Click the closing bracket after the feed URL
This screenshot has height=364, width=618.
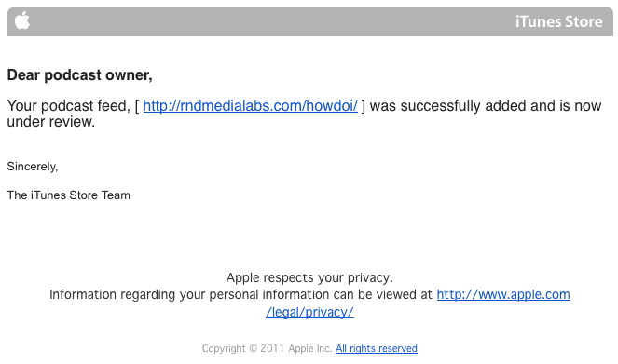click(x=364, y=106)
